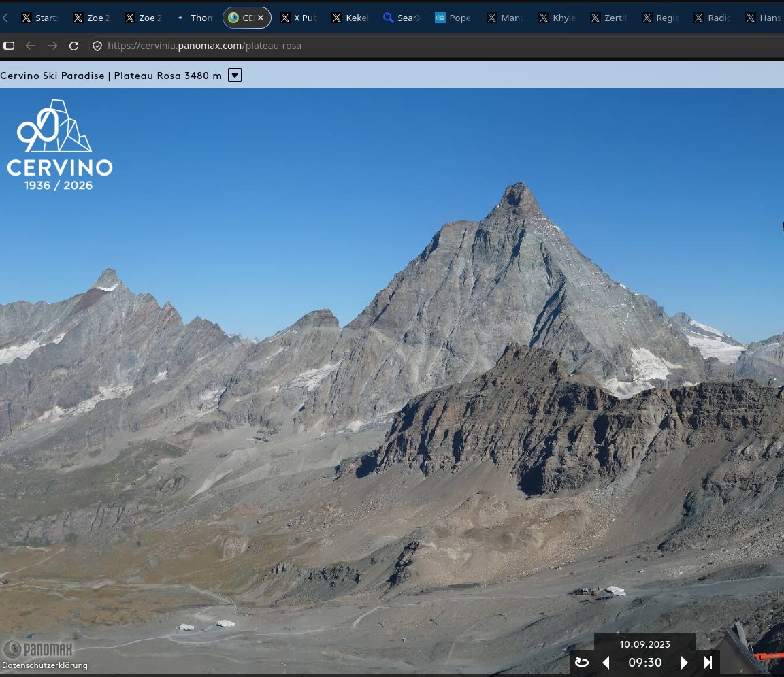Switch to the 'Sear' search tab

pyautogui.click(x=402, y=18)
